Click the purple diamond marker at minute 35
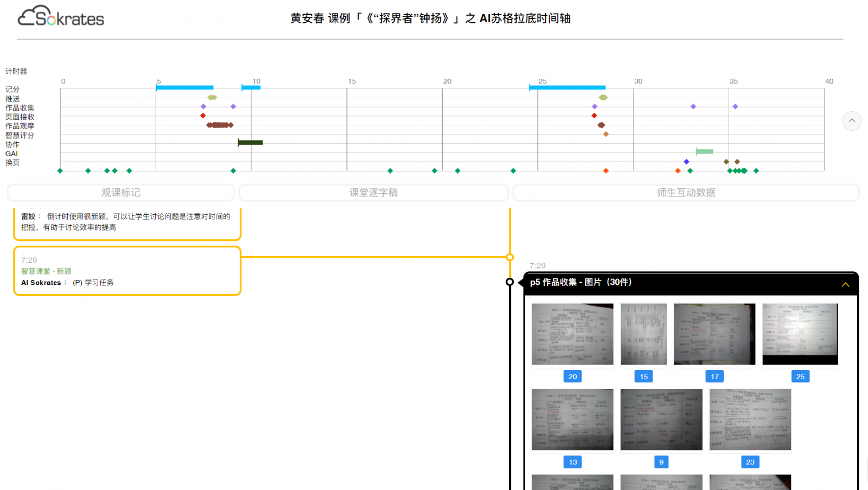 point(735,106)
